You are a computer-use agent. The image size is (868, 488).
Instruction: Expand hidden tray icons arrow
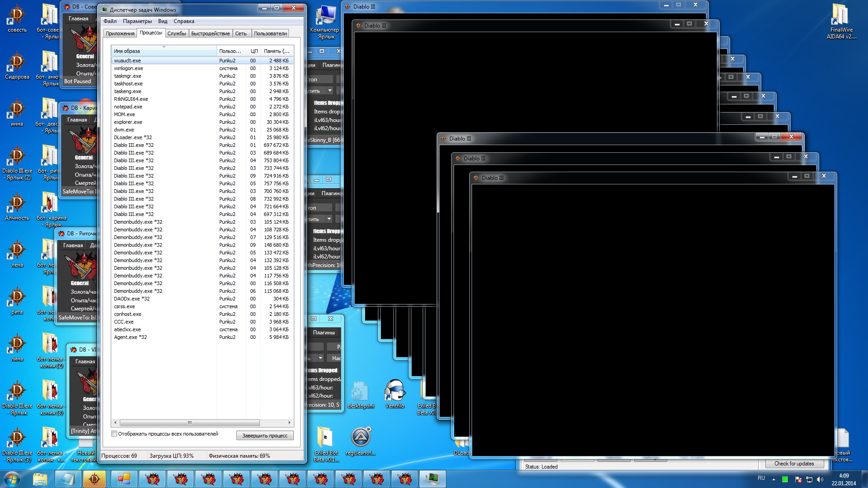point(774,479)
